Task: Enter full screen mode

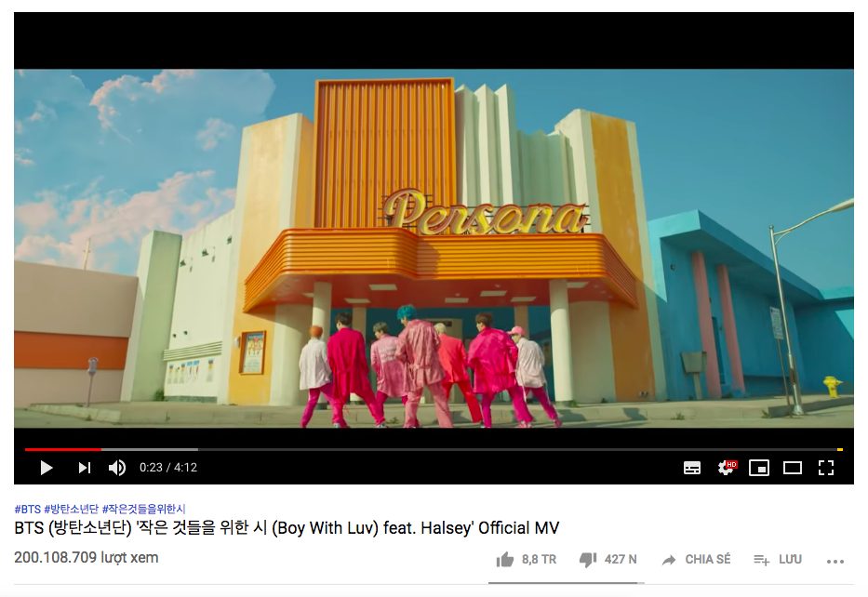Action: pos(826,468)
